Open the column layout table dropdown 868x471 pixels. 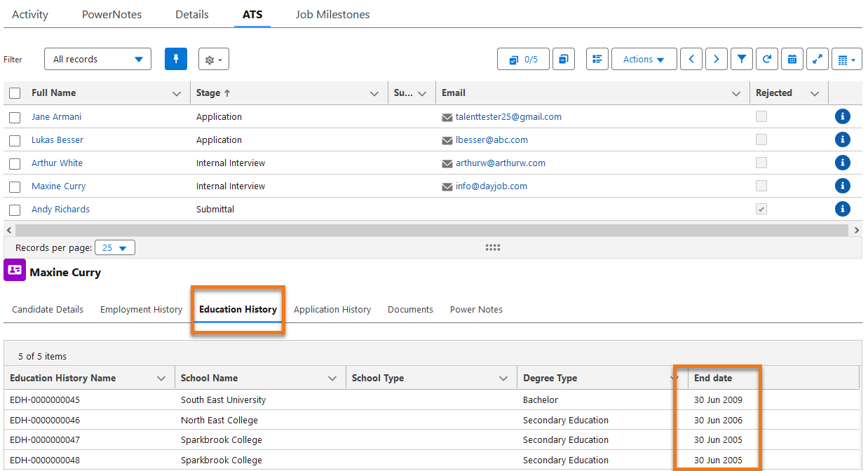[x=847, y=60]
